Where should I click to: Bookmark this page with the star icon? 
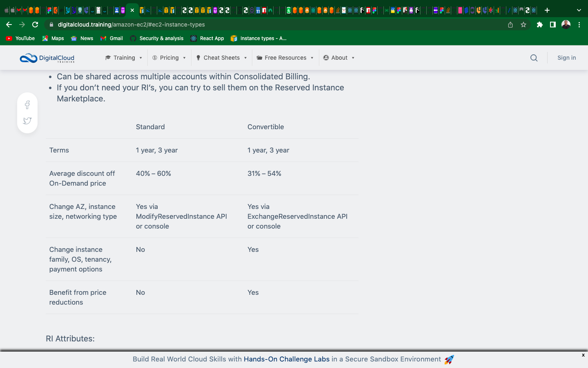(x=523, y=25)
